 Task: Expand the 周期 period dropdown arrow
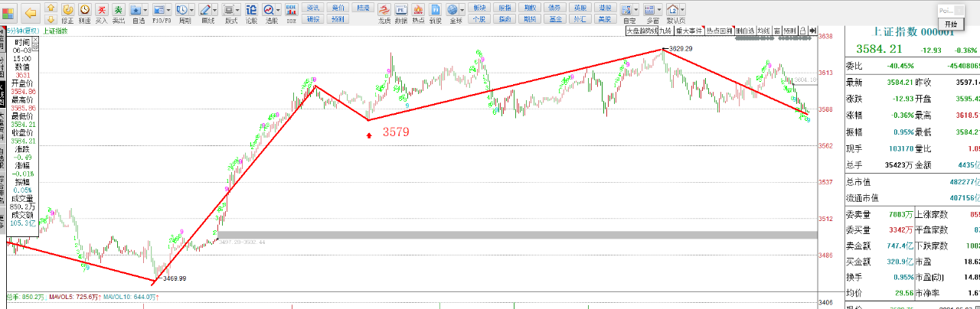click(192, 11)
